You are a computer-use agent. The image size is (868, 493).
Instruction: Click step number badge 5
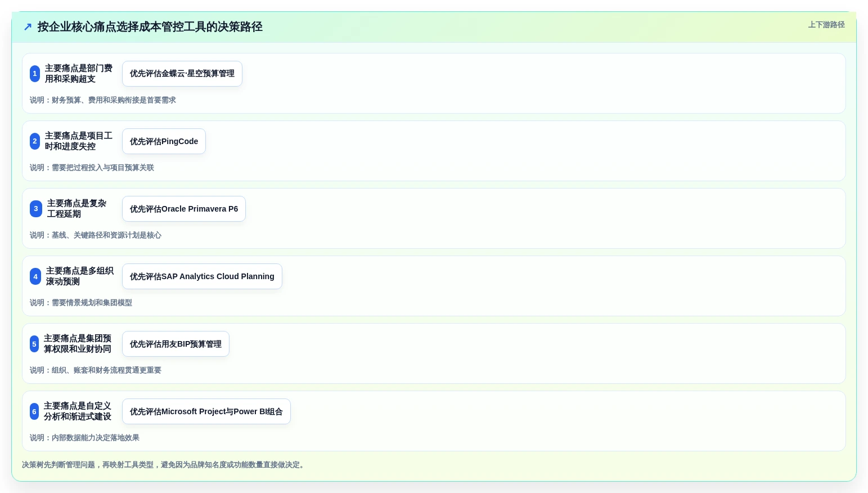click(x=34, y=344)
